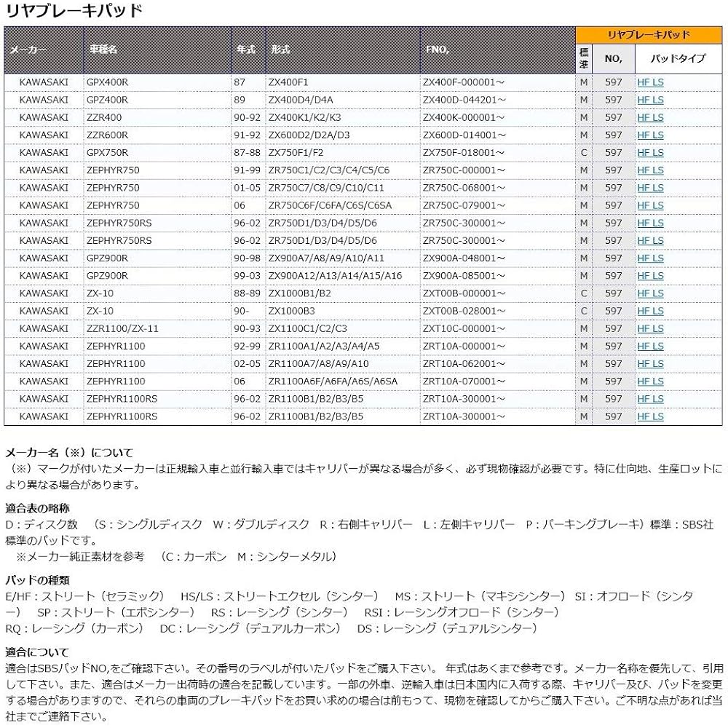
Task: Click the ZR750C7/C8/C9/C10/C11 type cell
Action: pyautogui.click(x=343, y=189)
